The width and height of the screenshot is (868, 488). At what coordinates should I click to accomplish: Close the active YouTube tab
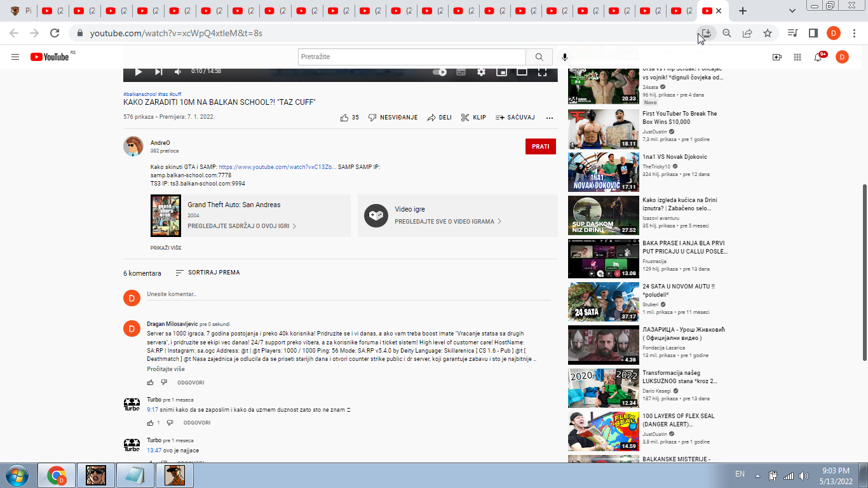pyautogui.click(x=719, y=11)
